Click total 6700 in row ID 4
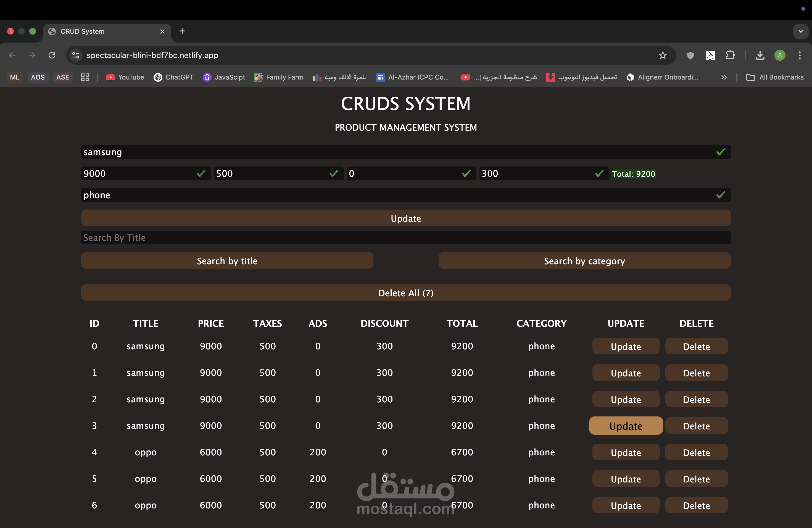This screenshot has width=812, height=528. point(462,452)
